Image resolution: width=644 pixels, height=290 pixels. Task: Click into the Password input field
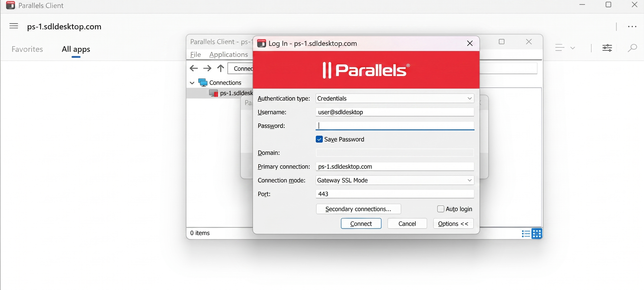[395, 125]
